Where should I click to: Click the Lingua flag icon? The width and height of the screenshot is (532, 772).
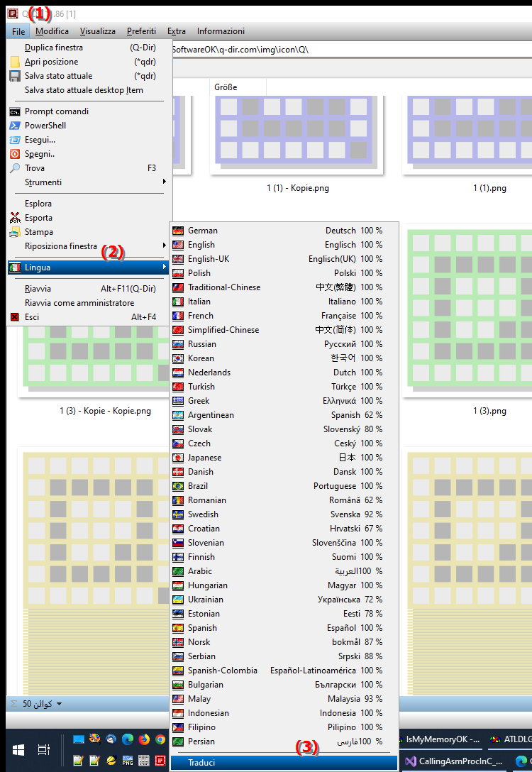(x=16, y=268)
